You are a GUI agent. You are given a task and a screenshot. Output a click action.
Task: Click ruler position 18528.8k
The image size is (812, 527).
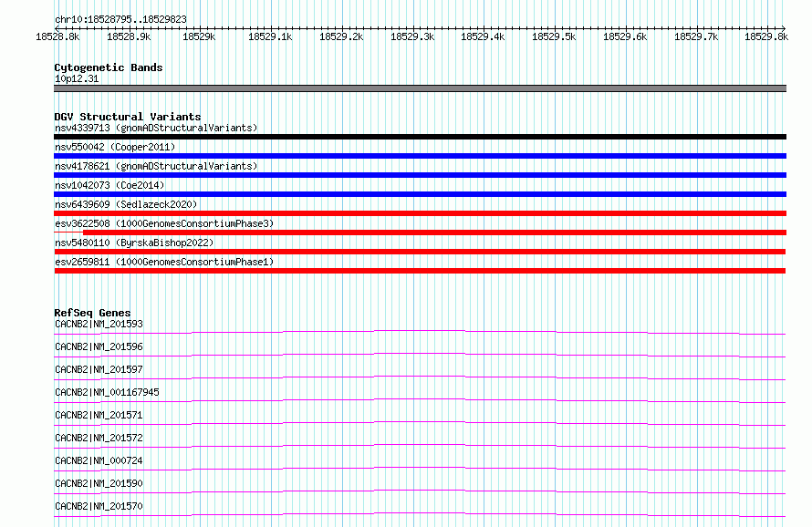[x=57, y=36]
